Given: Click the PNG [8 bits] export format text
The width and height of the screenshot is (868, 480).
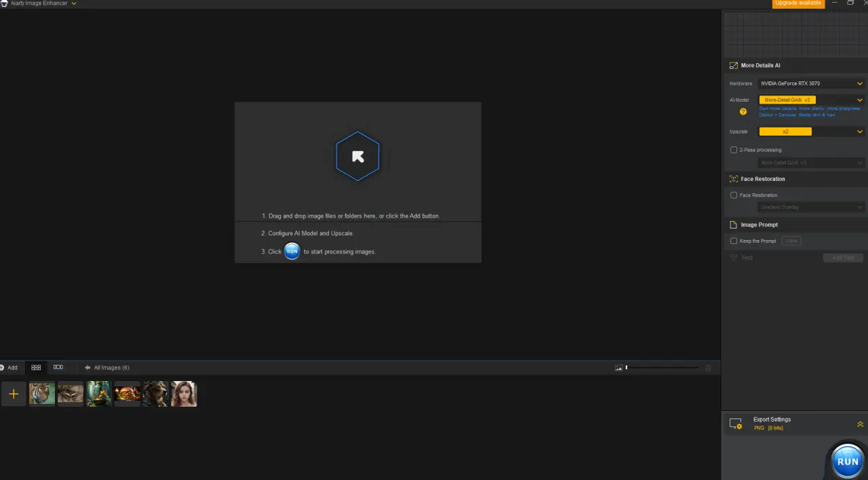Looking at the screenshot, I should coord(768,428).
